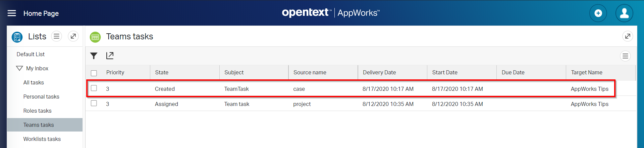Viewport: 644px width, 148px height.
Task: Toggle the select-all checkbox in table header
Action: [x=94, y=73]
